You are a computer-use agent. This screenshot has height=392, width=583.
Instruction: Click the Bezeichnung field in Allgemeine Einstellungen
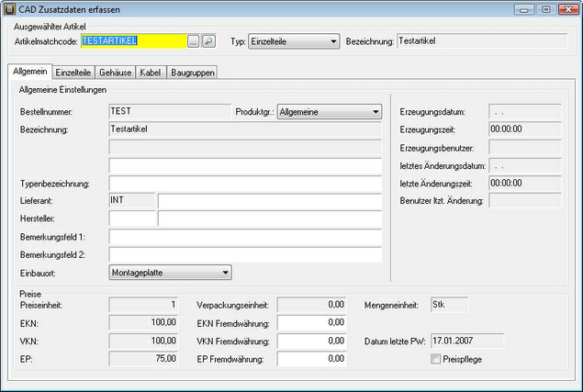pyautogui.click(x=245, y=129)
